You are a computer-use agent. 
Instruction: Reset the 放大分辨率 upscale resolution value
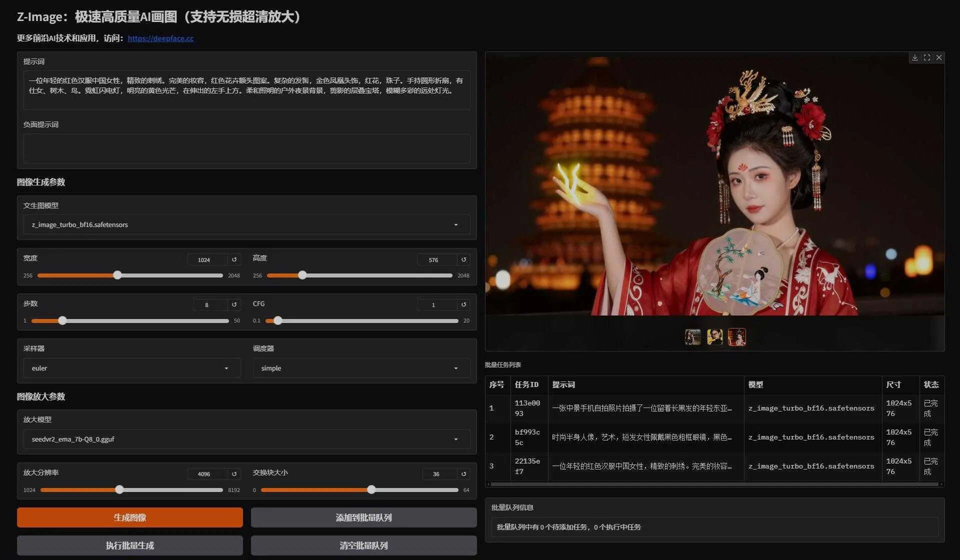(234, 473)
